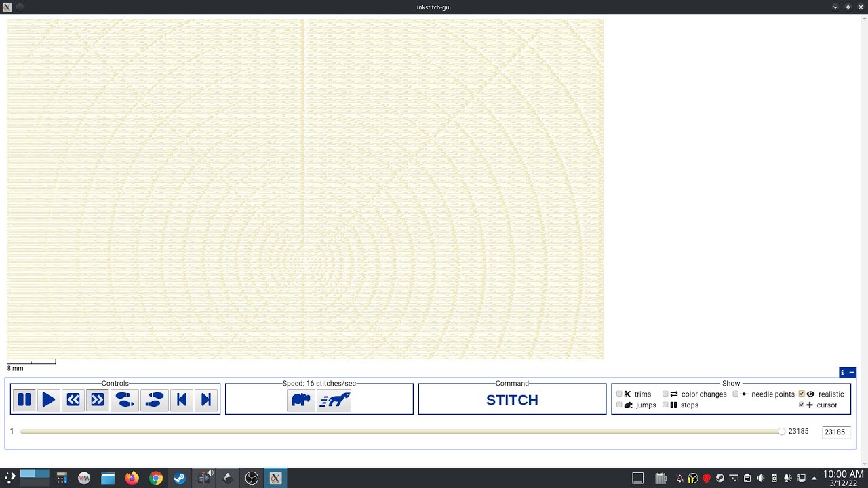Enable the needle points checkbox
Screen dimensions: 868x488
pyautogui.click(x=736, y=394)
